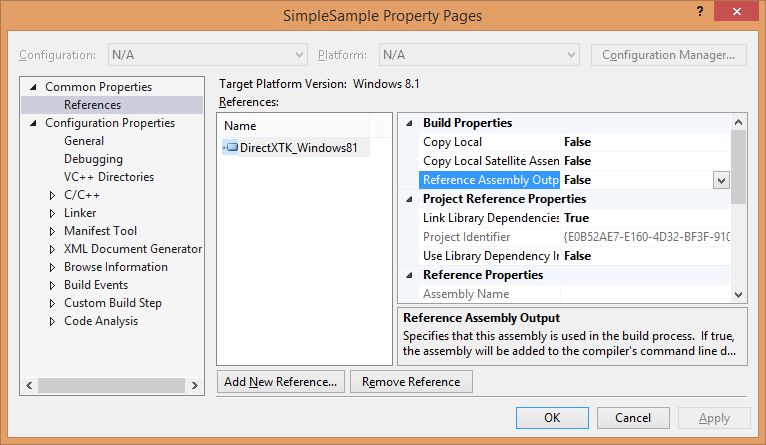This screenshot has height=445, width=766.
Task: Open the Configuration combo box
Action: click(x=208, y=55)
